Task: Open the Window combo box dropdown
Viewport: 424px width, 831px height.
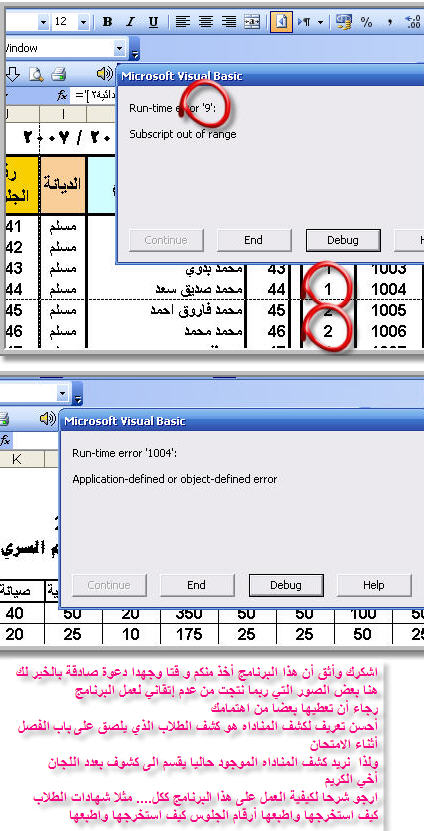Action: (120, 49)
